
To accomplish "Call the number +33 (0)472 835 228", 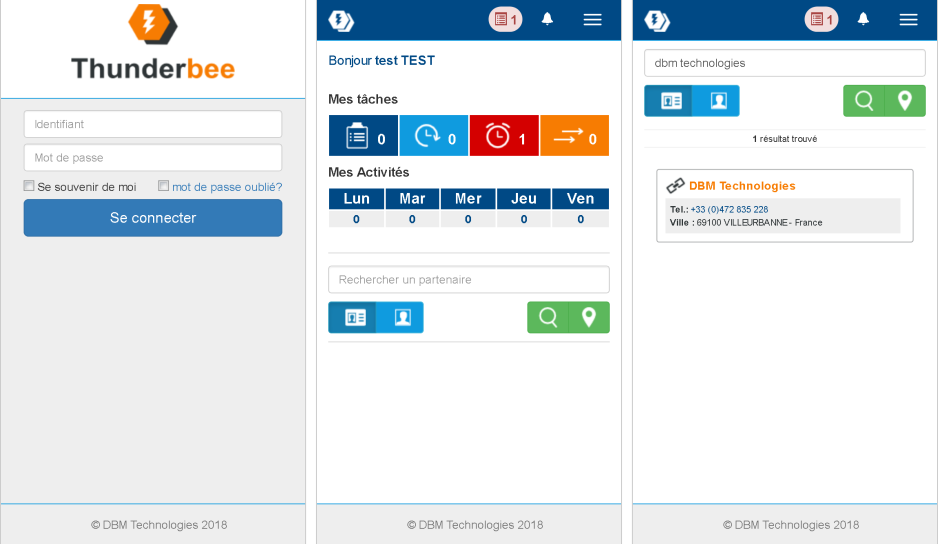I will (729, 209).
